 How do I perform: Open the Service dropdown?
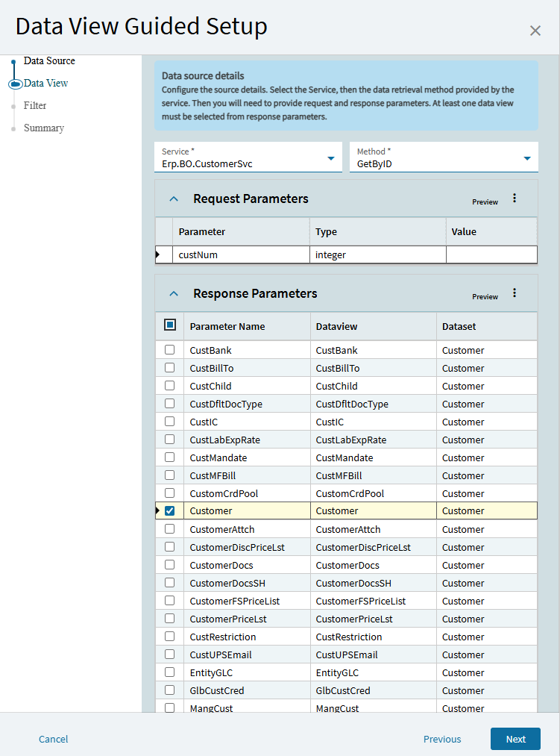point(330,158)
